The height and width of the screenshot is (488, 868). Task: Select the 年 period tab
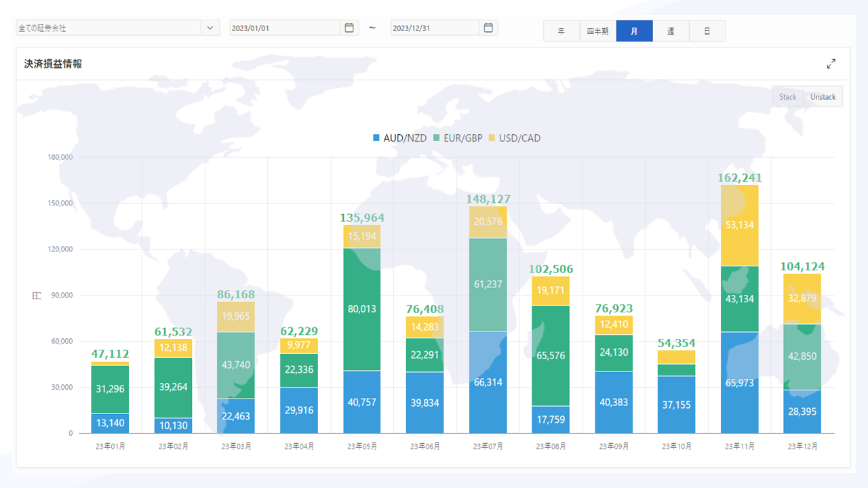(561, 31)
